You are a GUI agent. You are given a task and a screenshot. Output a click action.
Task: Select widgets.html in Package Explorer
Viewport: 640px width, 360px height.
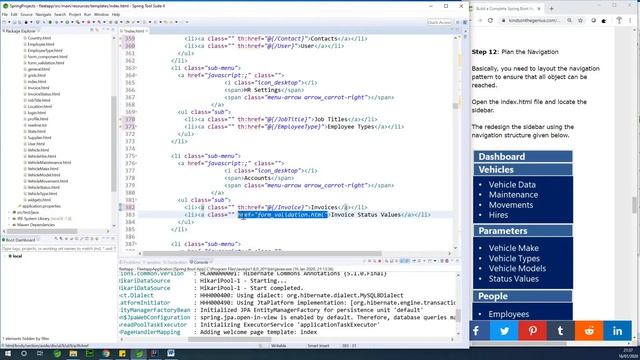pos(39,200)
